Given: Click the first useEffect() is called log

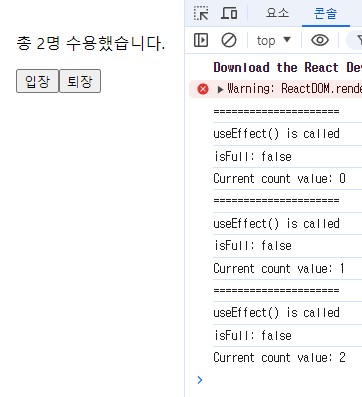Looking at the screenshot, I should [276, 134].
